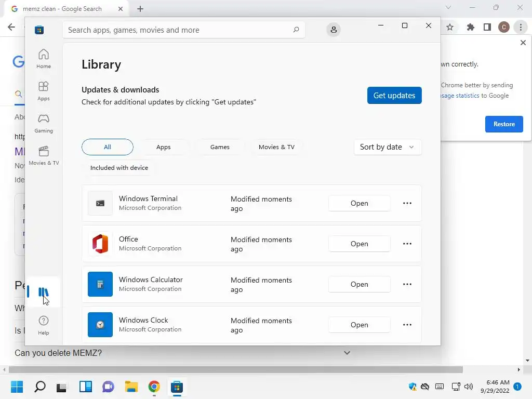The height and width of the screenshot is (399, 532).
Task: Dismiss Chrome restore popup with X
Action: point(523,43)
